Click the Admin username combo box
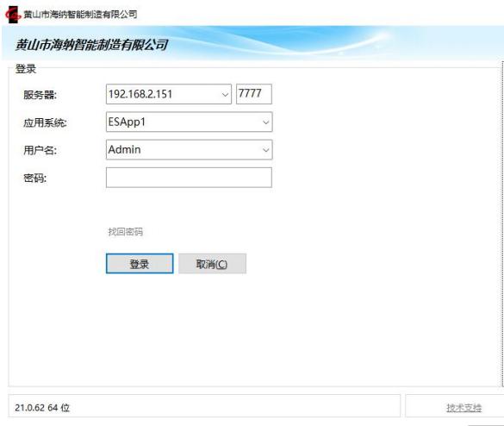Screen dimensions: 504x426 click(x=189, y=149)
